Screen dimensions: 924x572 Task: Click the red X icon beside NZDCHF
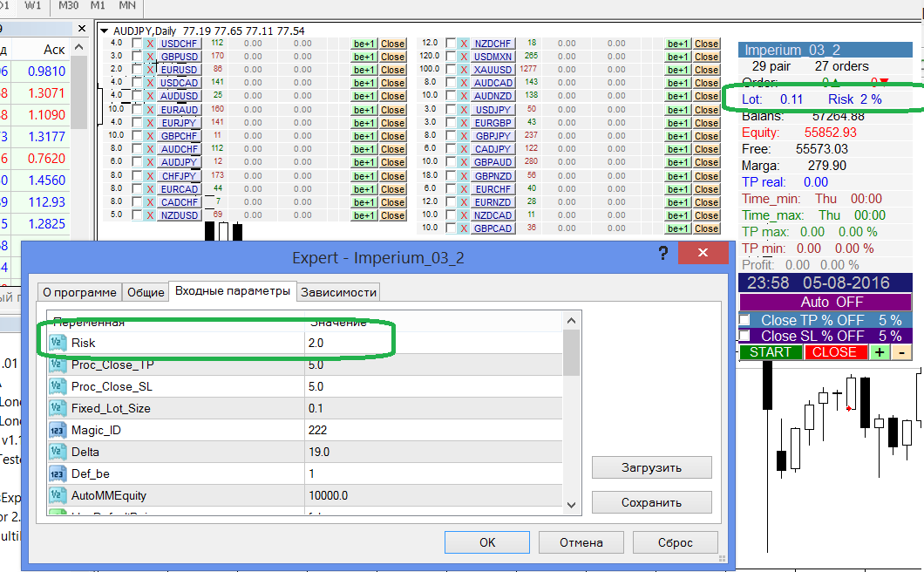[x=465, y=44]
